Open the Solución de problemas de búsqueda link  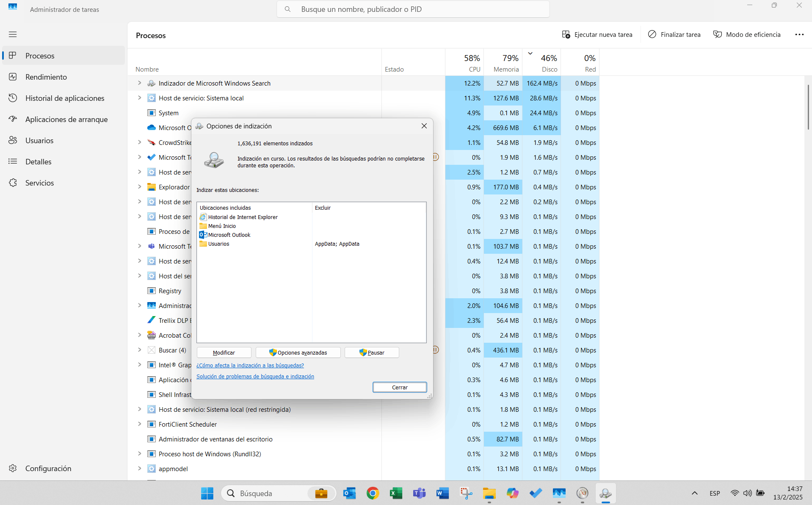pyautogui.click(x=255, y=376)
